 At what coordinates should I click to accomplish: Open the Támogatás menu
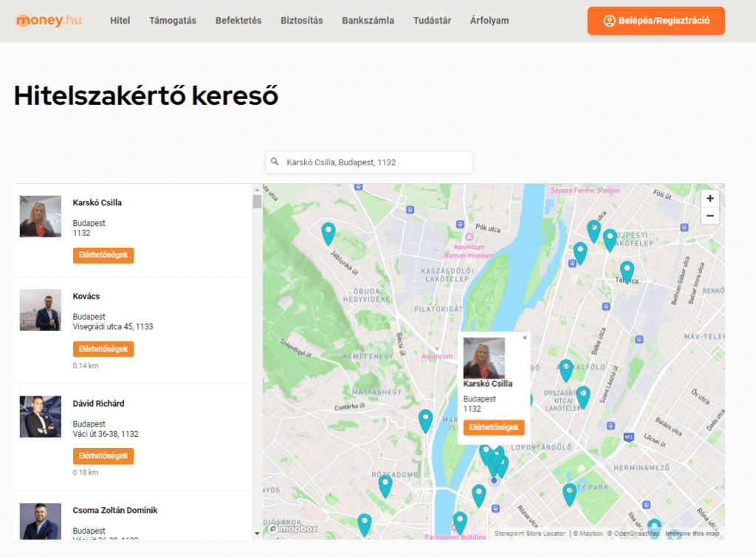tap(173, 20)
